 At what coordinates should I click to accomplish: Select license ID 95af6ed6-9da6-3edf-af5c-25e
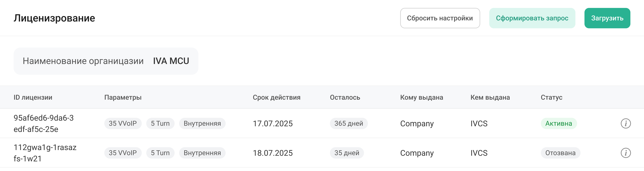44,124
